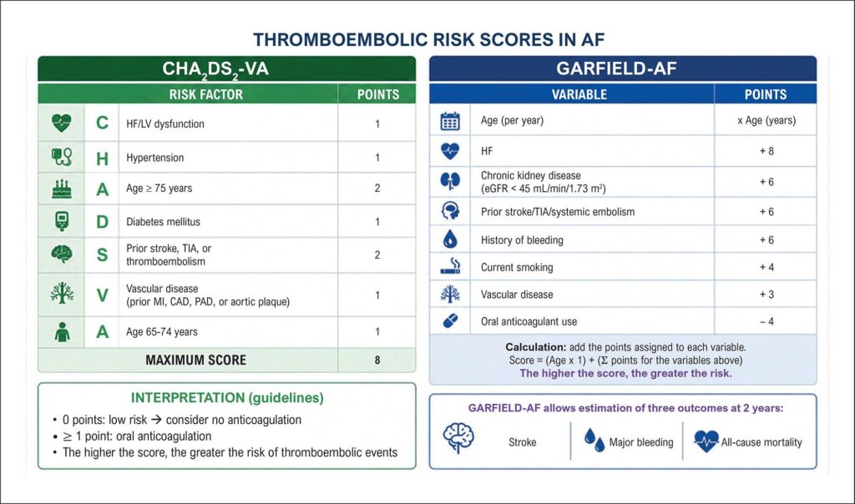Click the MAXIMUM SCORE row
Screen dimensions: 855x504
pyautogui.click(x=227, y=360)
